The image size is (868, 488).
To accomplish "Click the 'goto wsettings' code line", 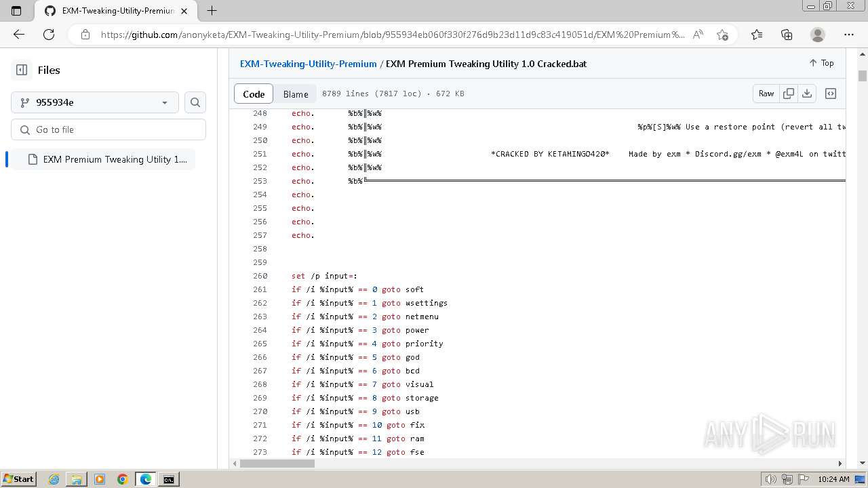I will coord(370,303).
